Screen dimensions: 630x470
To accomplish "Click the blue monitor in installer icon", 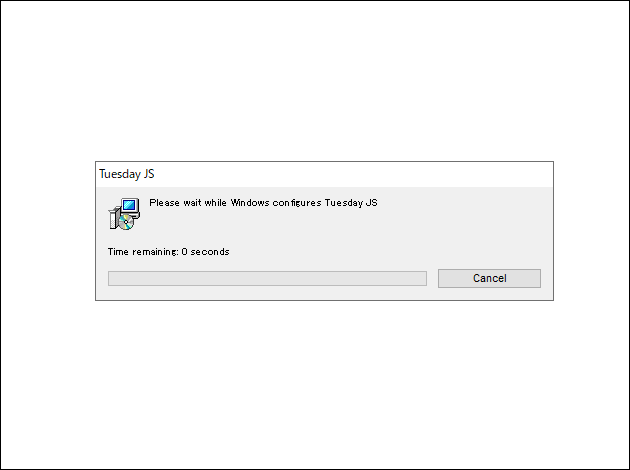I will pyautogui.click(x=130, y=206).
